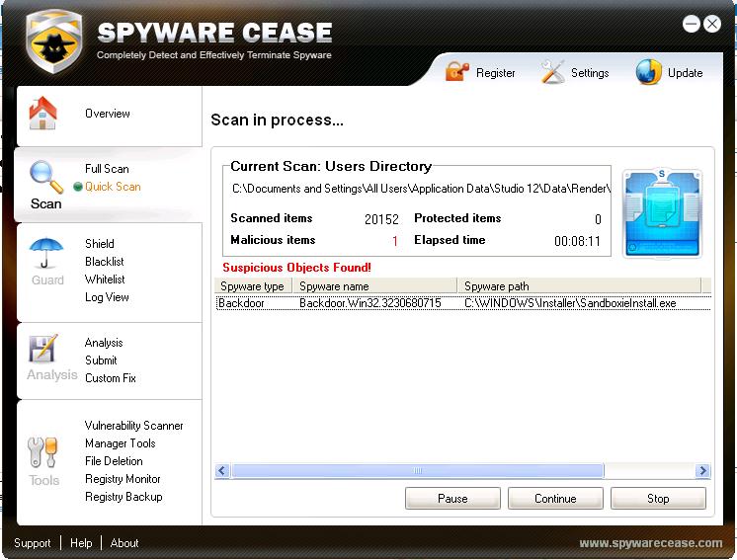Click the Settings wrench icon

(x=552, y=72)
